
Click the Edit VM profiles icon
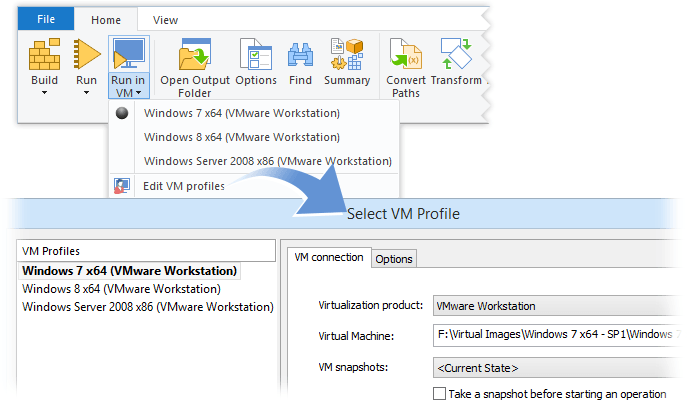122,186
